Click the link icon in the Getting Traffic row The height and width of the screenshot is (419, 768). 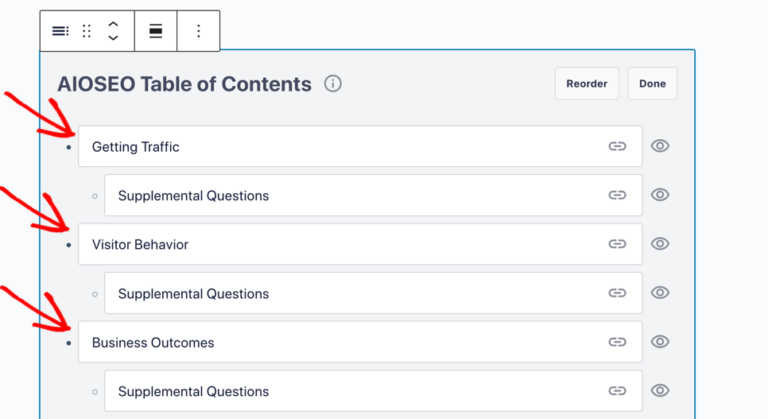point(617,146)
